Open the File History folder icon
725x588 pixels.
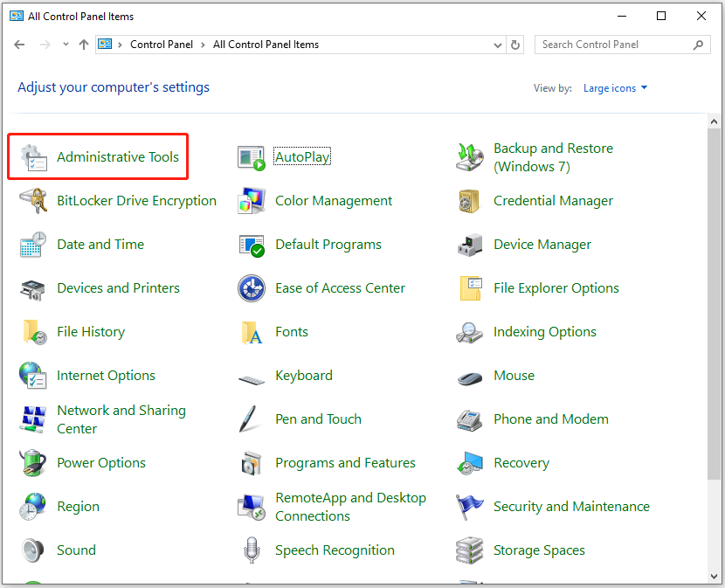coord(35,332)
